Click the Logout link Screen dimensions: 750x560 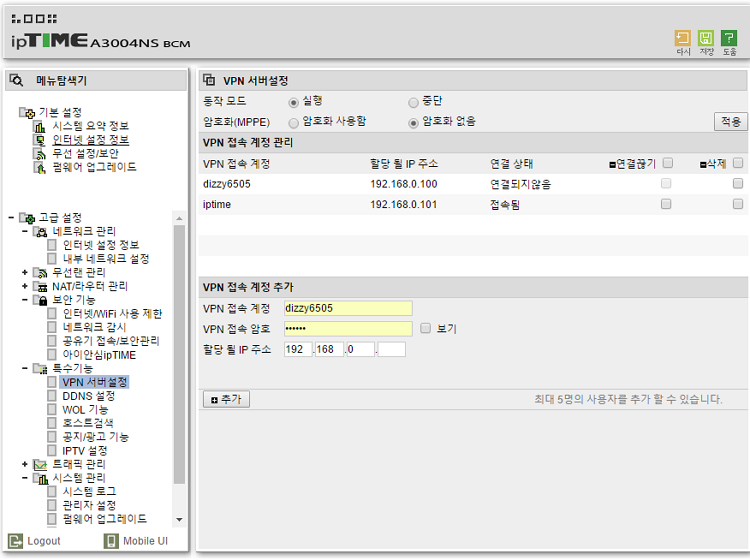44,541
